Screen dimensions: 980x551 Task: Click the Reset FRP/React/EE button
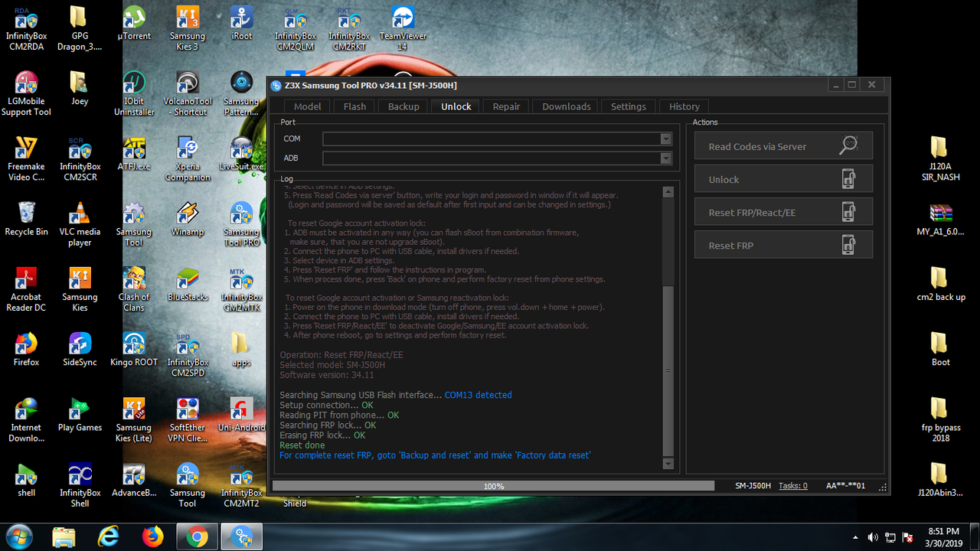pos(783,212)
